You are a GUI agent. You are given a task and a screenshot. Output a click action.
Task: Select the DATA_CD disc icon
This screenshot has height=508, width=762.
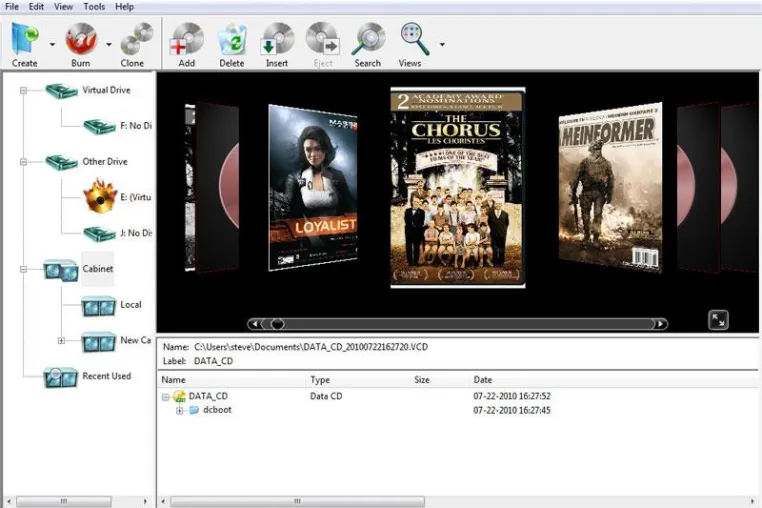(x=180, y=396)
